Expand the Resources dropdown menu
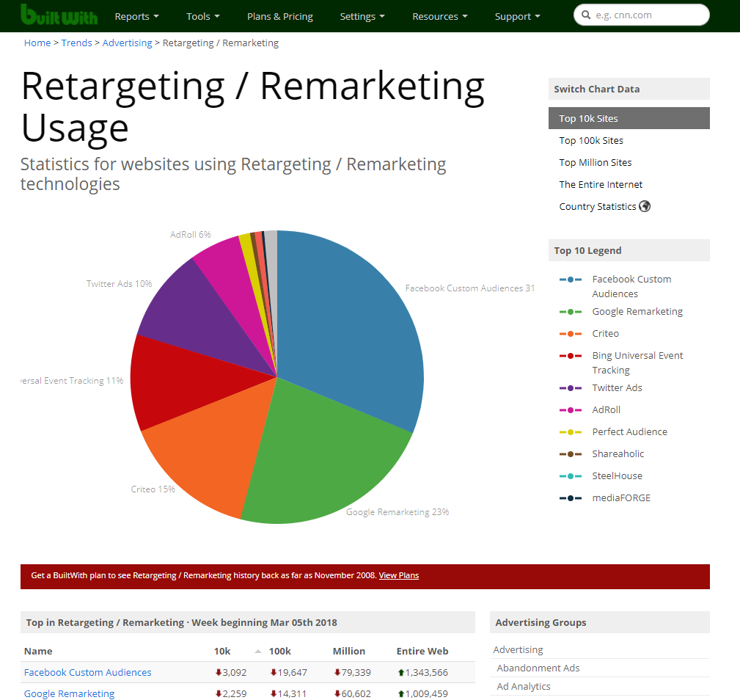 pyautogui.click(x=440, y=17)
